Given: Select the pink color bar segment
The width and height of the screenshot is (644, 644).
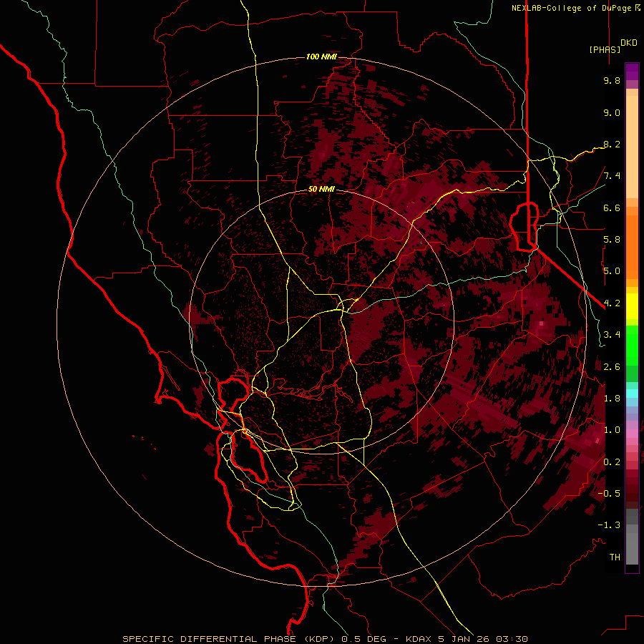Looking at the screenshot, I should (632, 434).
